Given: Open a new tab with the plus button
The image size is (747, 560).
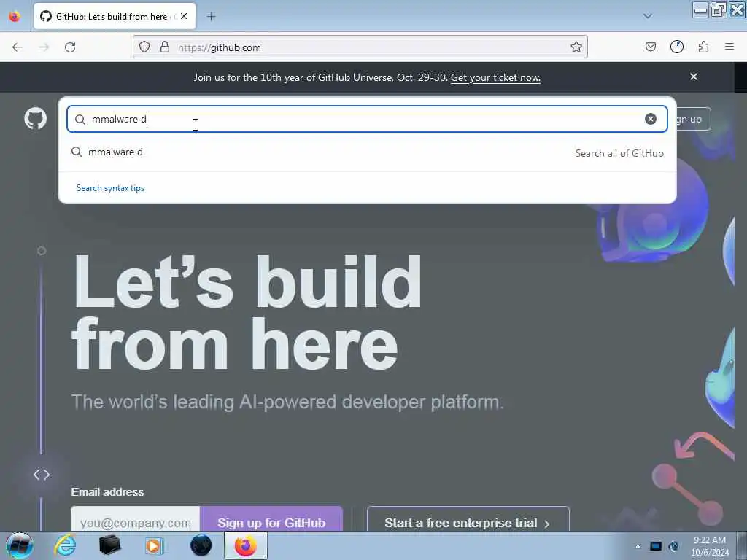Looking at the screenshot, I should (211, 17).
